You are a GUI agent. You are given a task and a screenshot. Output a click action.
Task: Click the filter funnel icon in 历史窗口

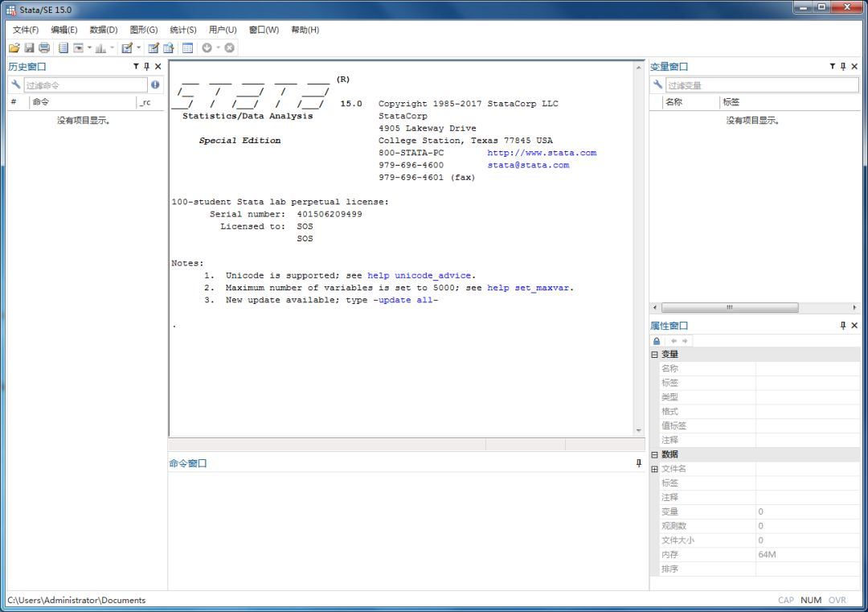pos(136,67)
